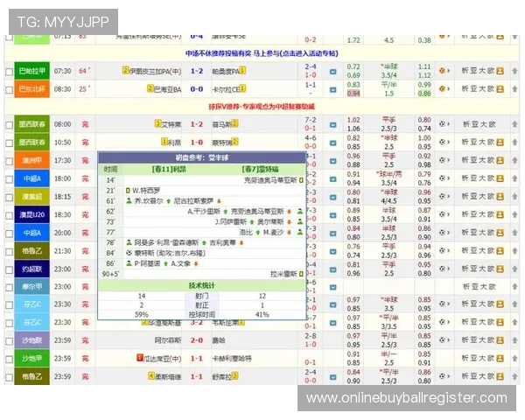The image size is (525, 420).
Task: Open 欧 European odds link in 摩尔甲 row
Action: [492, 287]
